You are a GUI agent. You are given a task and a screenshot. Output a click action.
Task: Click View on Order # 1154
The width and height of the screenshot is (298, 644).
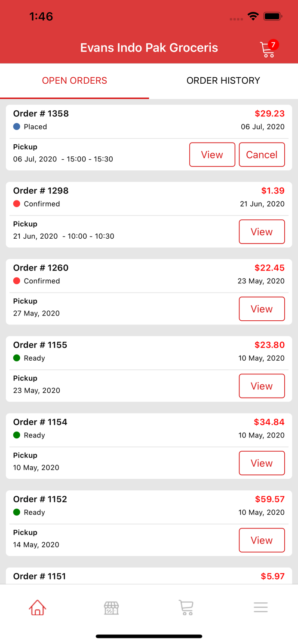tap(261, 463)
